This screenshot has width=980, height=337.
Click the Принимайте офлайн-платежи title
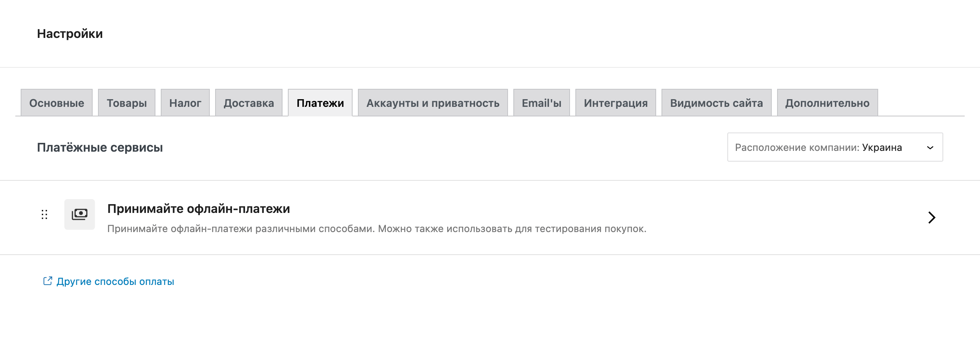tap(199, 209)
